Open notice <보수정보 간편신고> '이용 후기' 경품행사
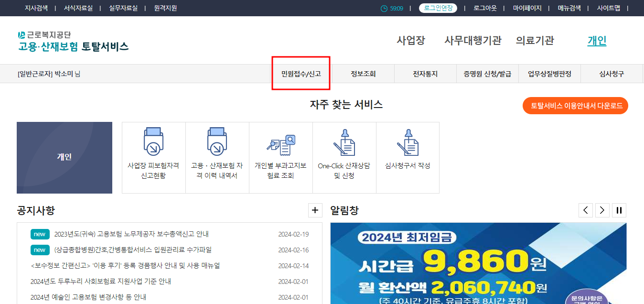The image size is (644, 304). [125, 266]
